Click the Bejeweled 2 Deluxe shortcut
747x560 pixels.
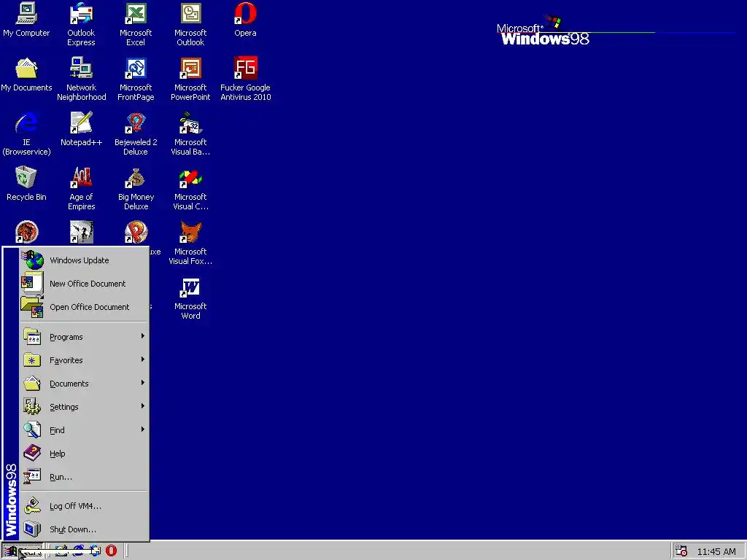136,133
